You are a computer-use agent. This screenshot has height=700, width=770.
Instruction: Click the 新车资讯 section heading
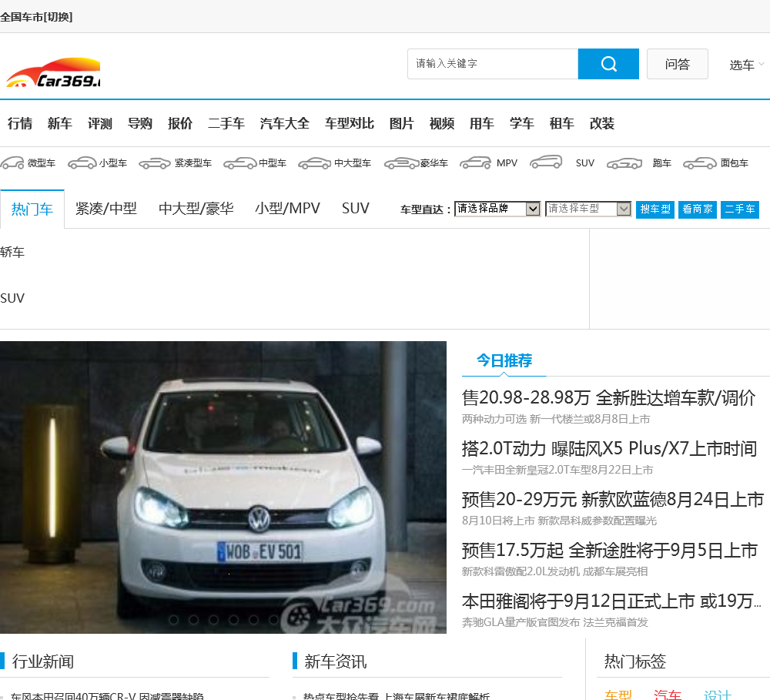point(336,661)
